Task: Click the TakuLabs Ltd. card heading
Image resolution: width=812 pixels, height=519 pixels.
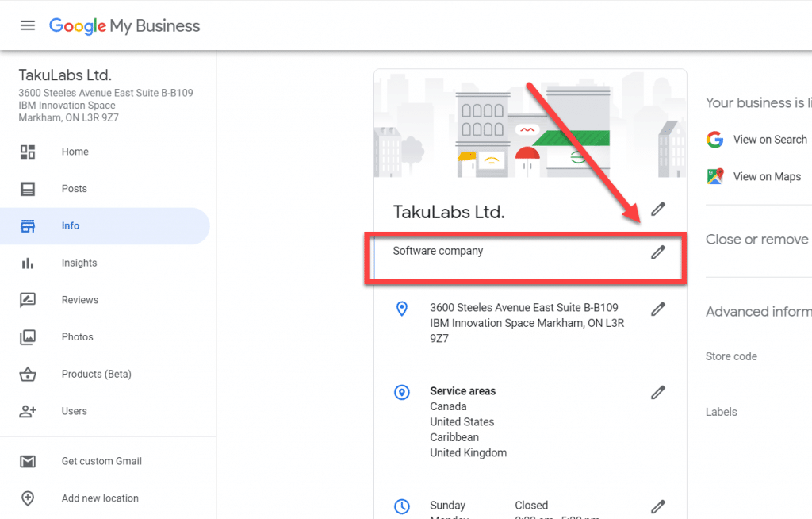Action: 449,212
